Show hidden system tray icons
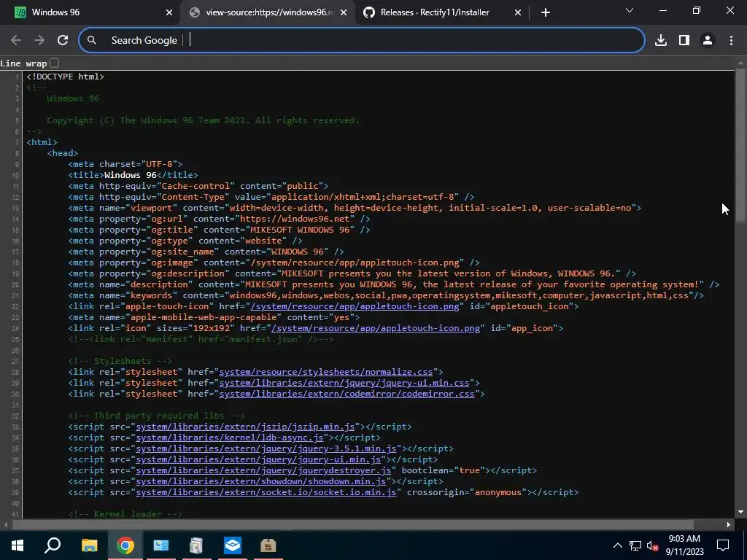 617,545
